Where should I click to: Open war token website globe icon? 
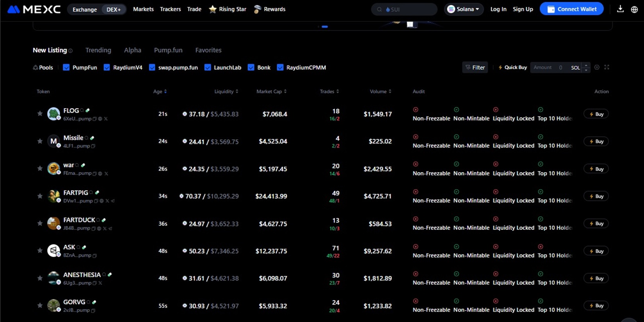click(100, 173)
